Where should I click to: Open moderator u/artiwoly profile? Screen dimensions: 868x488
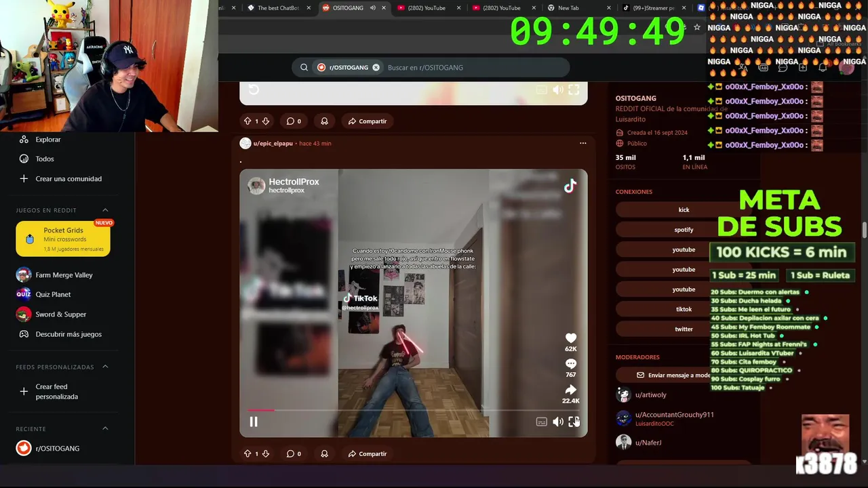tap(650, 394)
